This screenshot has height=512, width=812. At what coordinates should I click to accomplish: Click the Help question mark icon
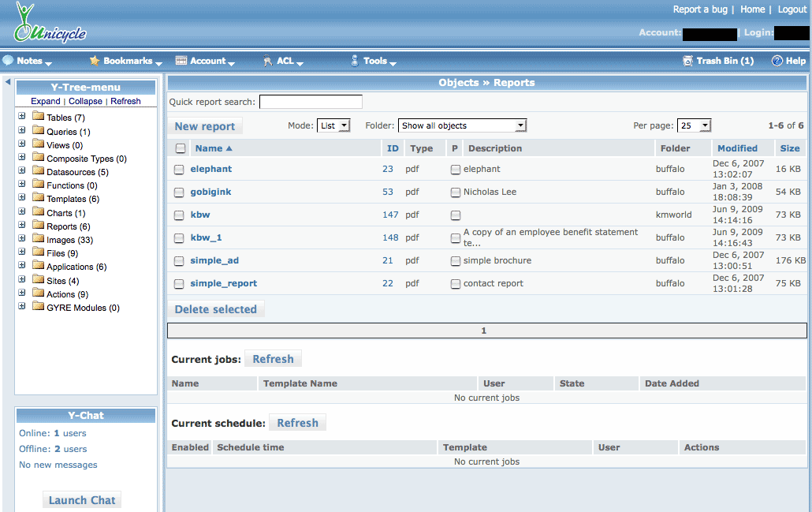777,61
